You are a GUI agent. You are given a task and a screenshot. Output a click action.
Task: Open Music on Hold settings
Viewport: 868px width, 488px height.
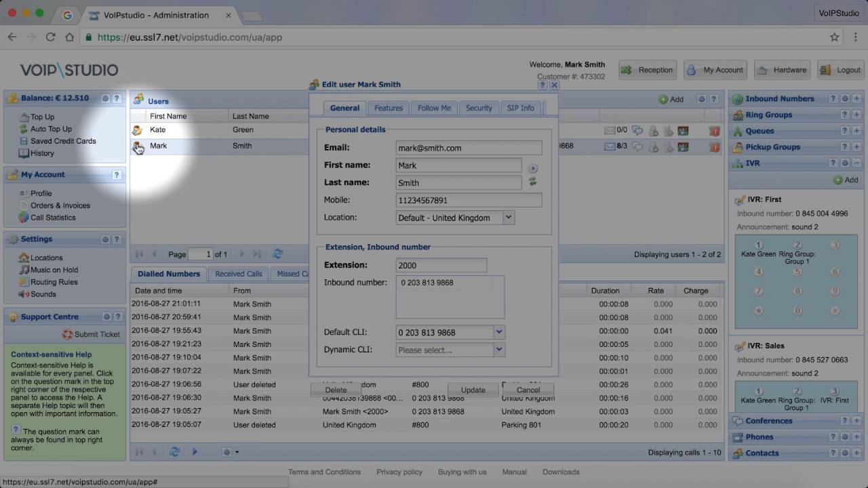point(54,270)
